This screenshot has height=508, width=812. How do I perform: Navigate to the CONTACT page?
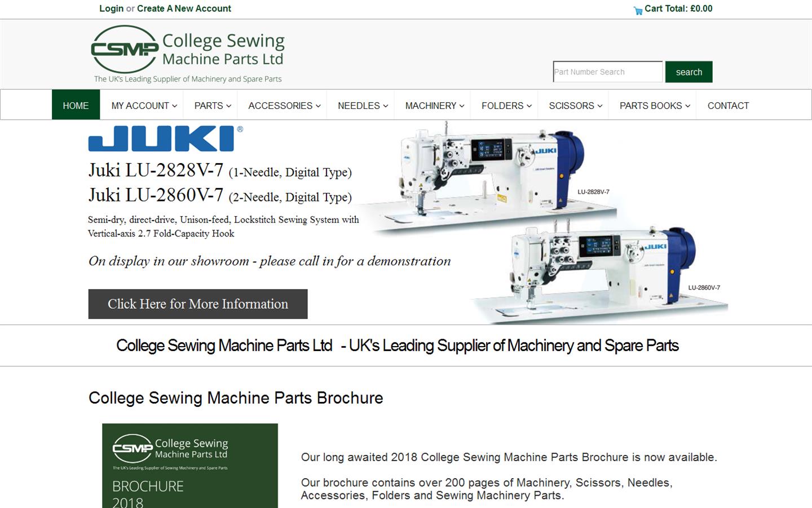click(728, 105)
